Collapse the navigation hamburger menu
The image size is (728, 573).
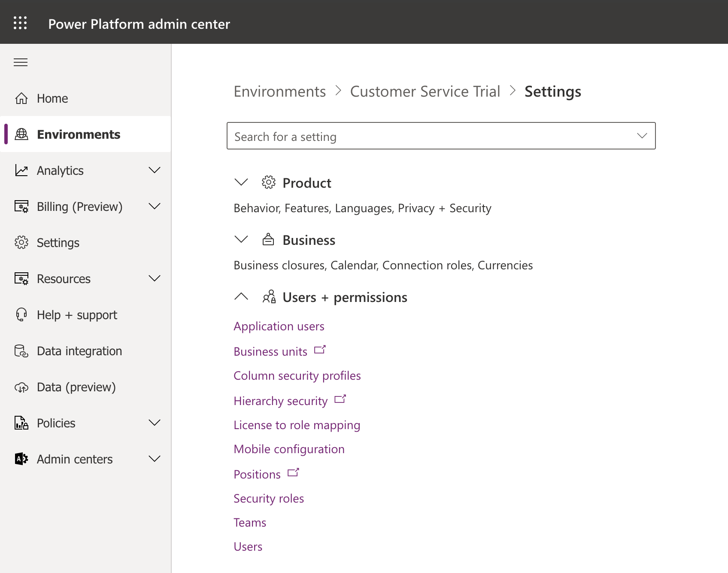click(x=21, y=62)
